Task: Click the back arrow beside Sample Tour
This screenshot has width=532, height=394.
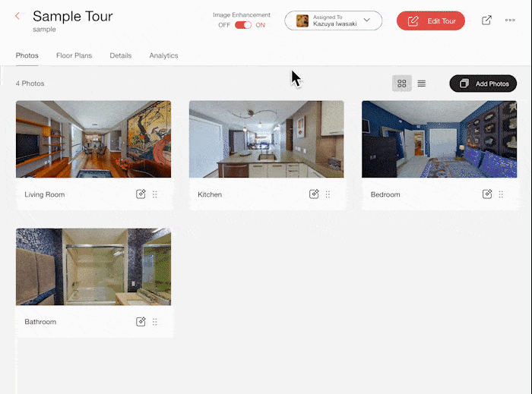Action: click(x=17, y=16)
